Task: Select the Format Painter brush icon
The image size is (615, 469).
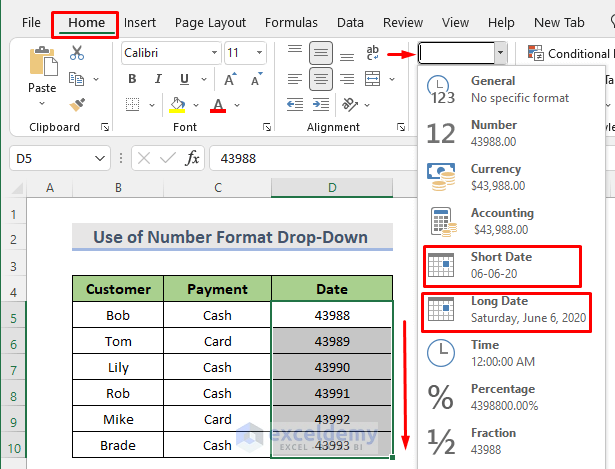Action: 77,105
